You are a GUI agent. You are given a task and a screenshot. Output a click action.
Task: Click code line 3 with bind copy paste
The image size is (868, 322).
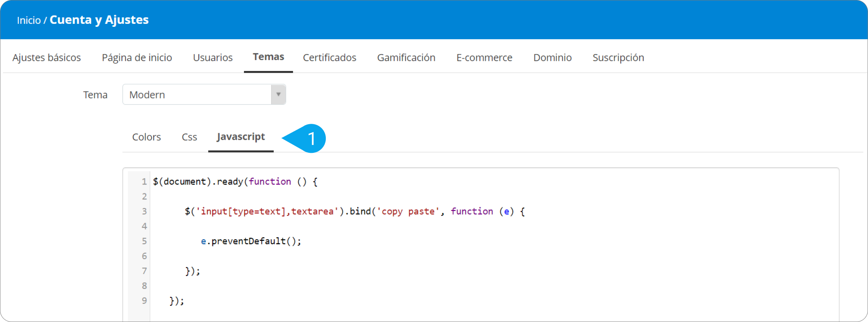click(x=354, y=211)
